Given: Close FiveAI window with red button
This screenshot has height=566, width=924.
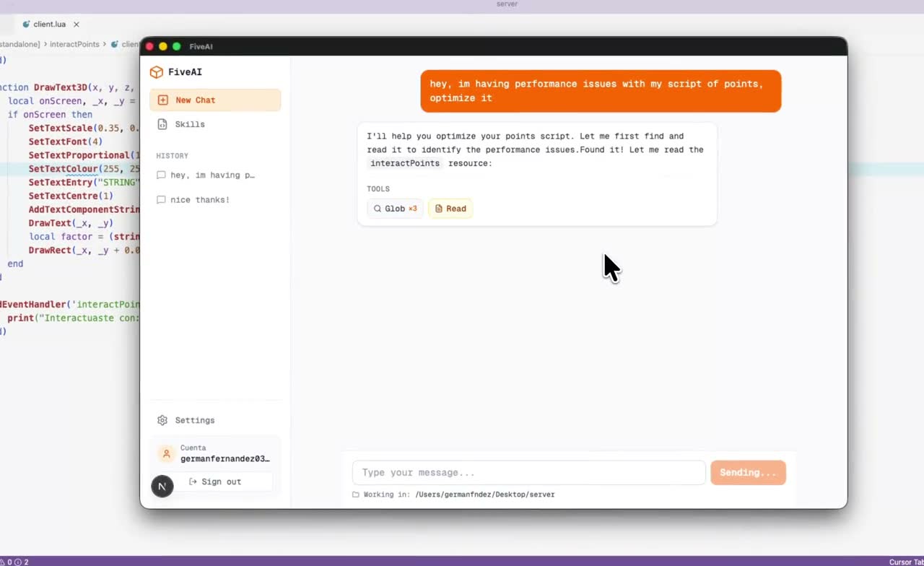Looking at the screenshot, I should tap(149, 46).
